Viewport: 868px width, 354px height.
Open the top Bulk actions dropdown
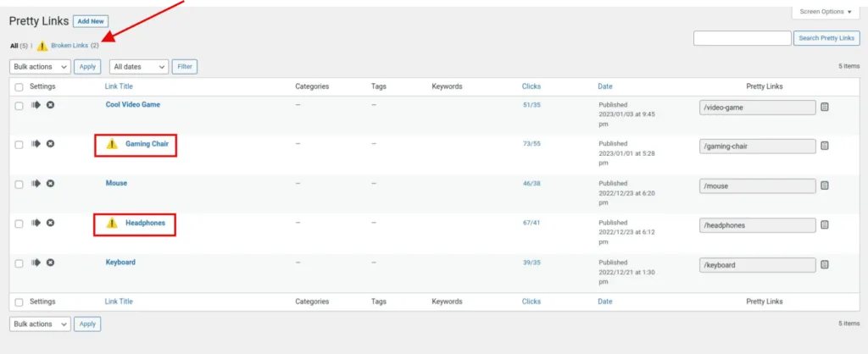point(40,67)
